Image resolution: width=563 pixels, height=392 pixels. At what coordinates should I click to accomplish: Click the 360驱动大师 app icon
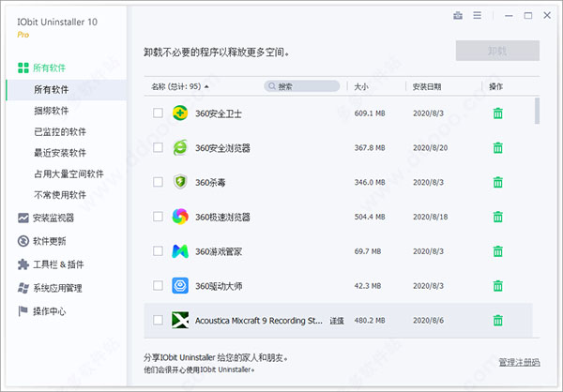click(x=180, y=285)
